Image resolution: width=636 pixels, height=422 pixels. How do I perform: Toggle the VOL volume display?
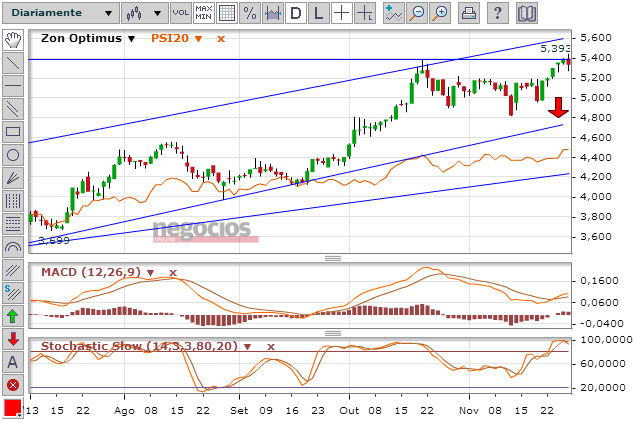pos(180,13)
